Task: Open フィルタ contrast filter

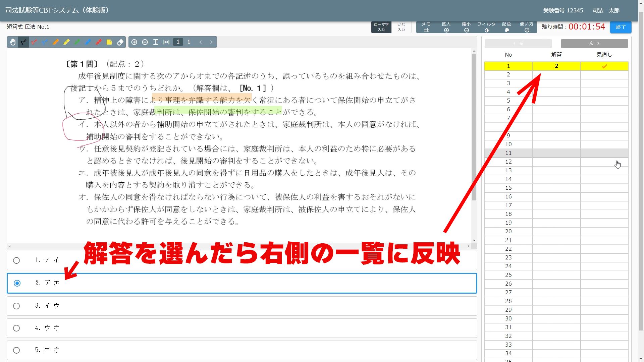Action: pyautogui.click(x=486, y=27)
